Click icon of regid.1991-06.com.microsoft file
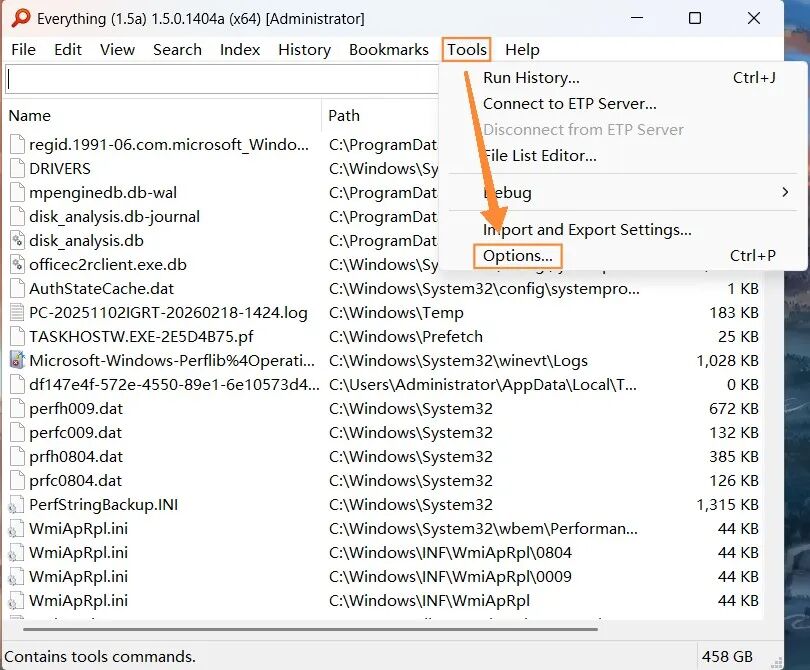 (x=17, y=144)
